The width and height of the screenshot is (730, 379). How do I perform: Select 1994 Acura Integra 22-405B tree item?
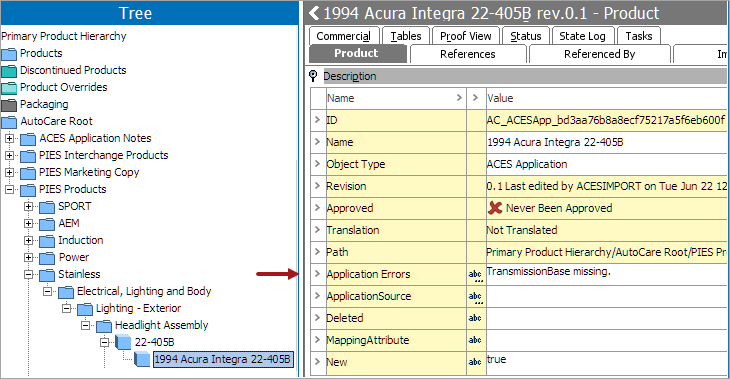(223, 359)
